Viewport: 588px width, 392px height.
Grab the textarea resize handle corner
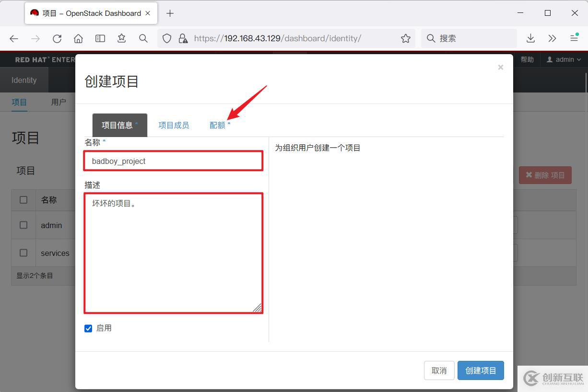tap(258, 308)
